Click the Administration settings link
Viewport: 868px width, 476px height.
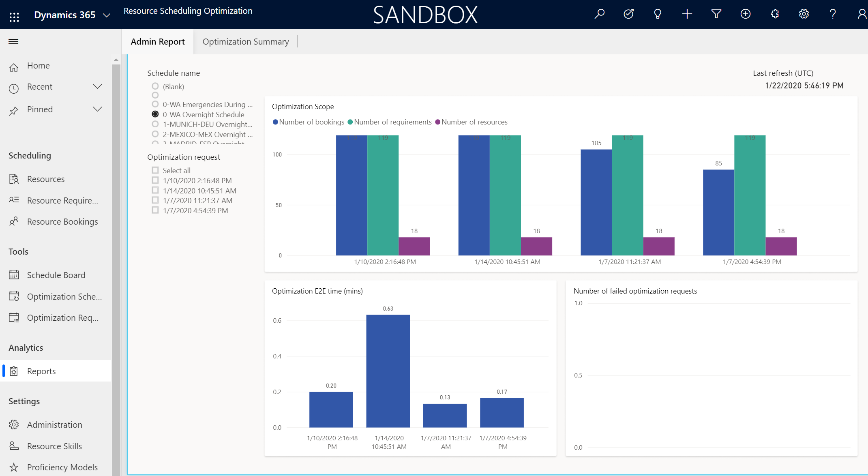point(55,424)
